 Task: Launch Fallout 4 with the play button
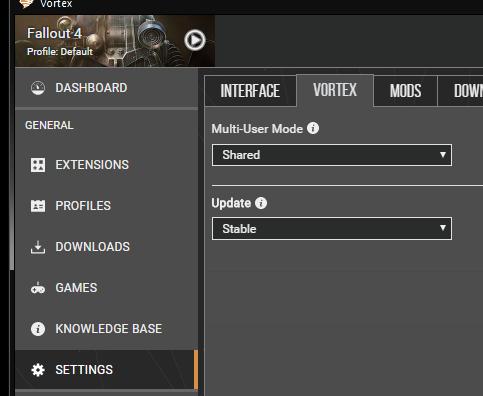tap(195, 40)
